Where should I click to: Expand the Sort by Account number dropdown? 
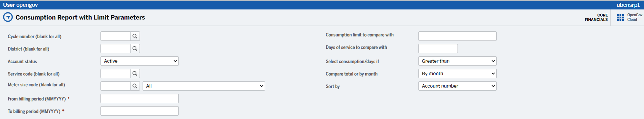click(x=457, y=86)
